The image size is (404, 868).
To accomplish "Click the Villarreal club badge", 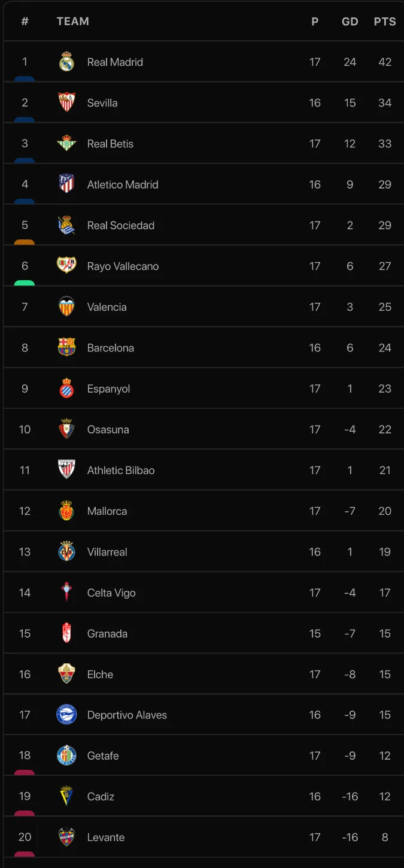I will pos(66,552).
